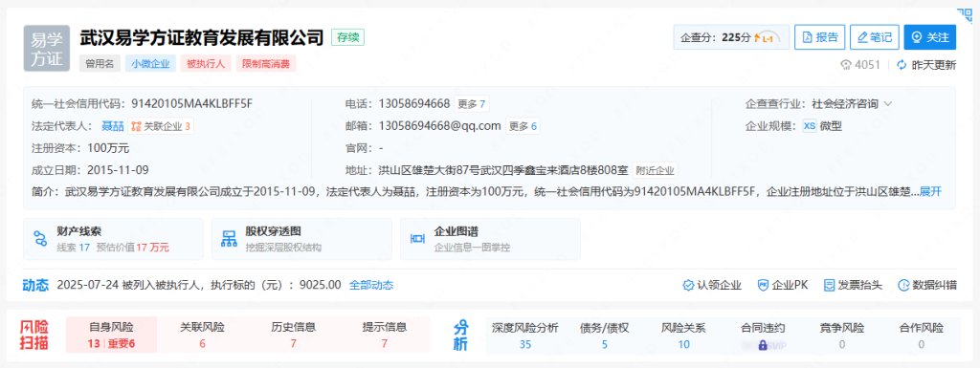Image resolution: width=980 pixels, height=368 pixels.
Task: Open the 笔记 notes button
Action: (875, 37)
